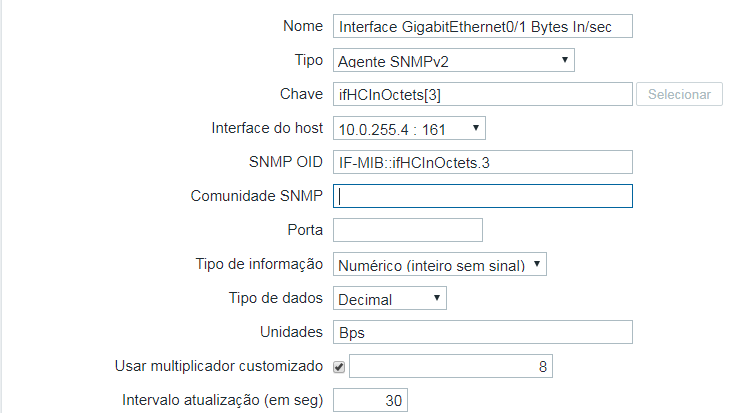Focus the Comunidade SNMP empty field
Image resolution: width=732 pixels, height=413 pixels.
click(x=483, y=197)
